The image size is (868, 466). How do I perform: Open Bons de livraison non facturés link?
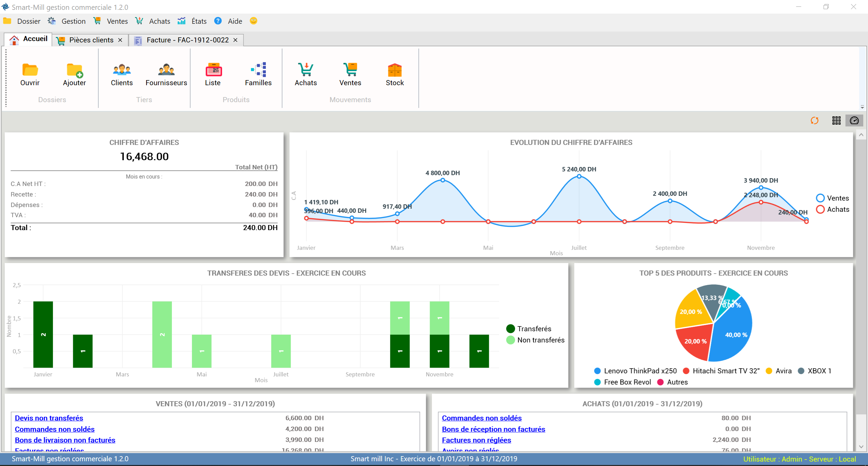(65, 440)
